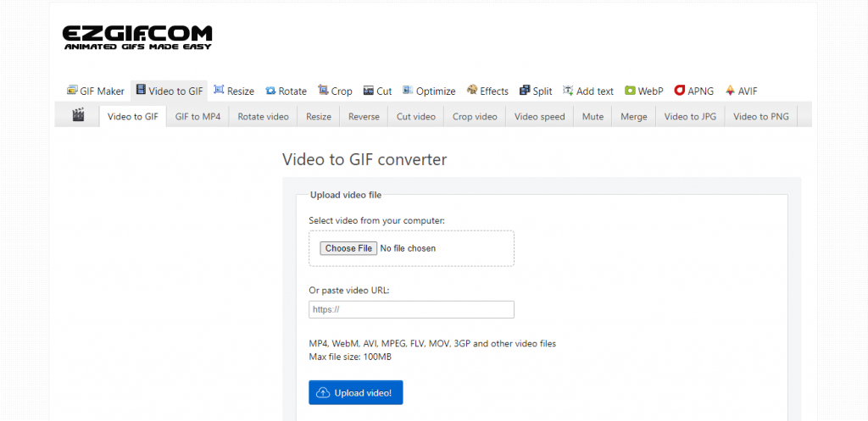Click the Cut tool icon
Screen dimensions: 868x421
click(369, 91)
